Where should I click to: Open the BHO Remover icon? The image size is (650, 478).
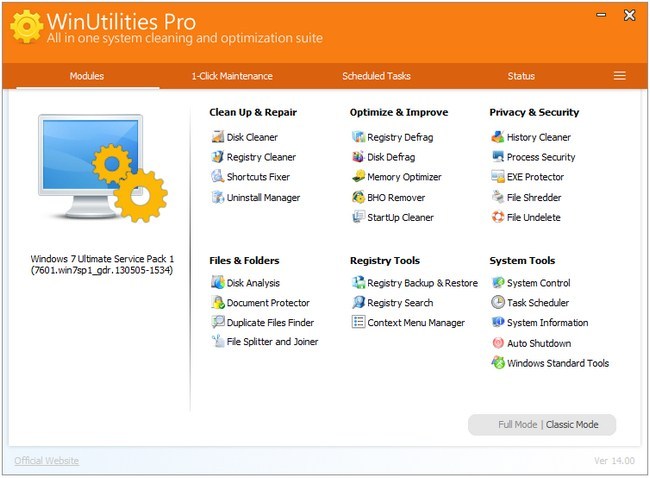(358, 197)
